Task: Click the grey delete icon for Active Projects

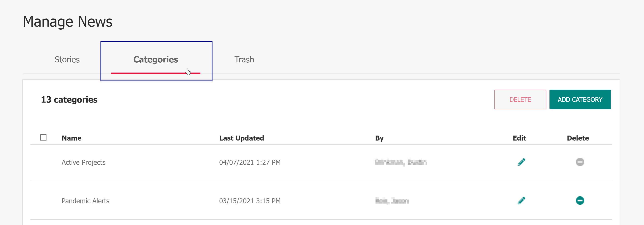Action: tap(580, 162)
